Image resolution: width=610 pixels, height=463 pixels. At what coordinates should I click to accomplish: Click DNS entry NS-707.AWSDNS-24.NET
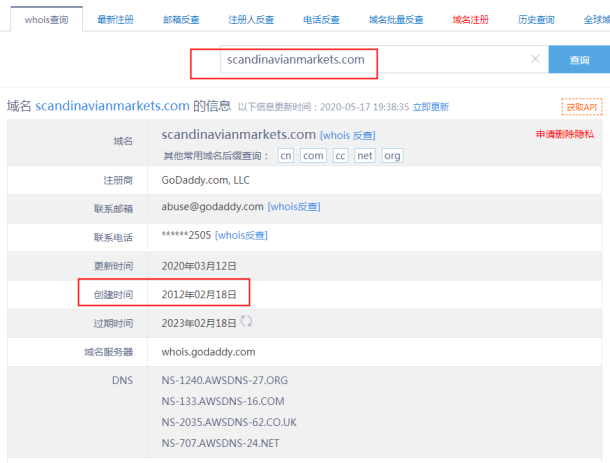tap(220, 443)
